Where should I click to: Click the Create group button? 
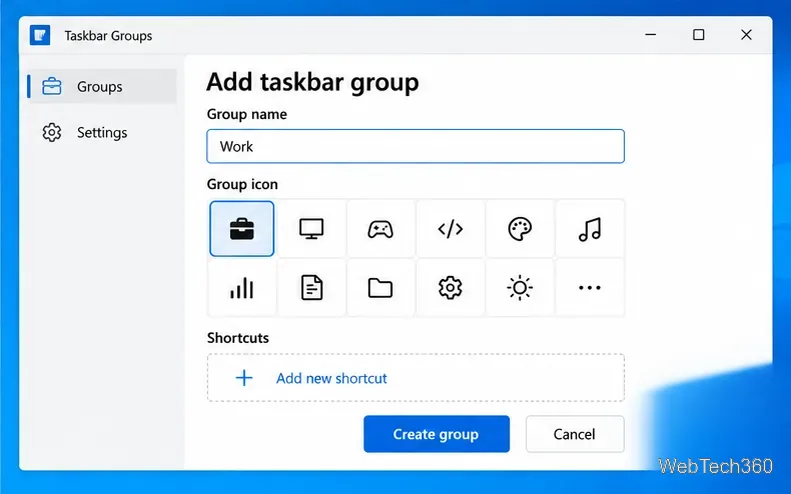[436, 434]
